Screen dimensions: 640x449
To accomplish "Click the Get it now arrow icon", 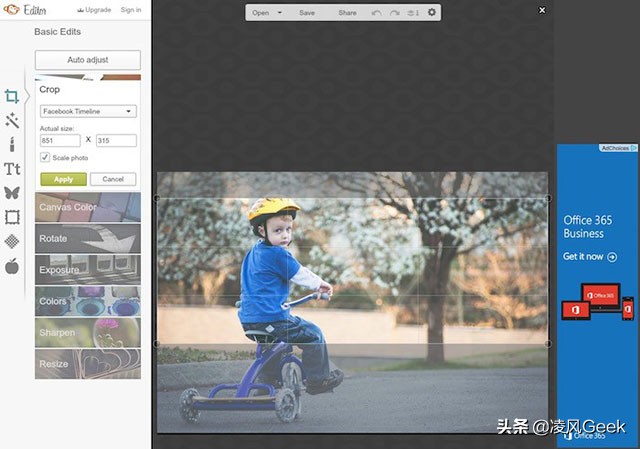I will tap(612, 257).
